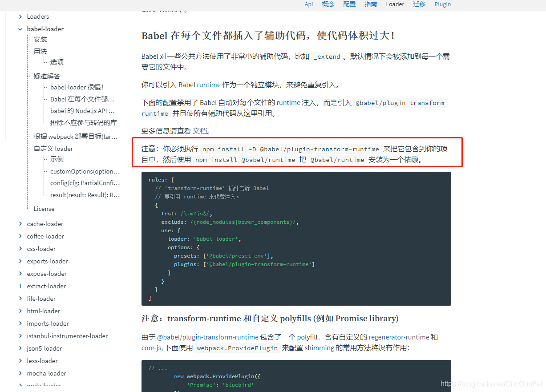Open the cache-loader sidebar link

coord(45,224)
